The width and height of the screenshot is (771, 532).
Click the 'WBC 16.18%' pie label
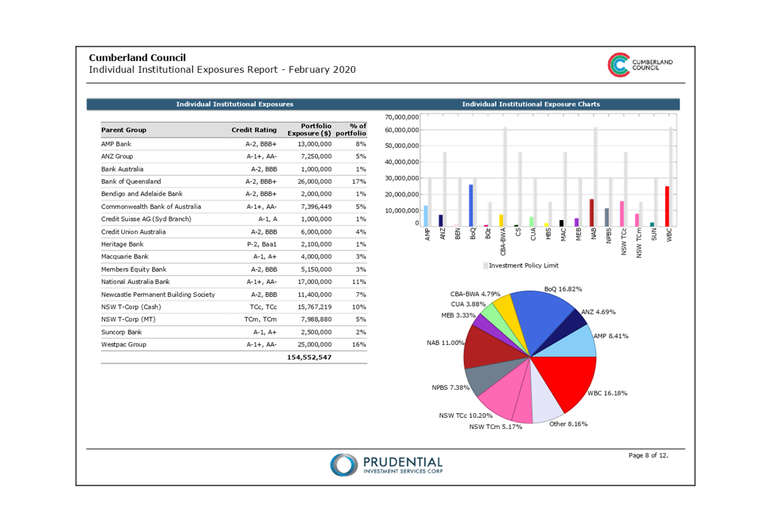[607, 393]
